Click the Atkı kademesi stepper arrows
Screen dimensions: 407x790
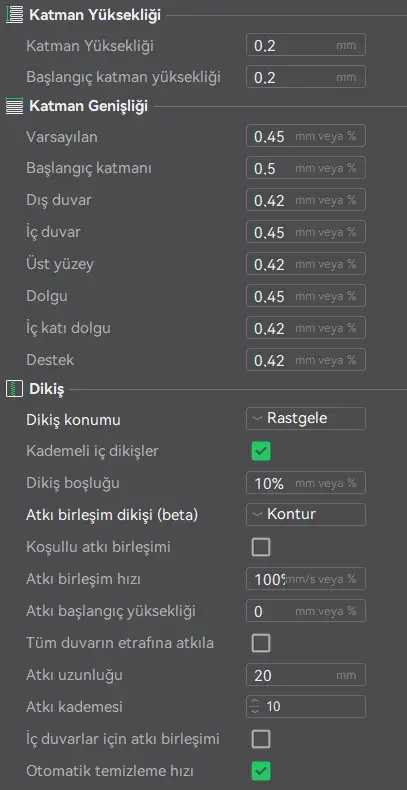click(255, 707)
